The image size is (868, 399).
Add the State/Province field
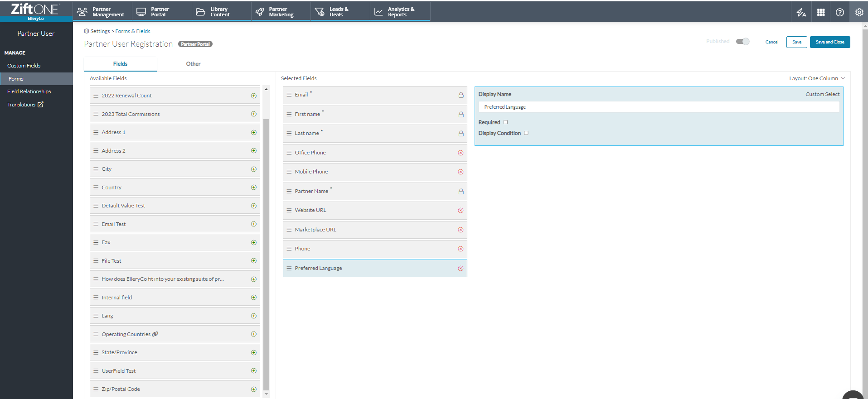[254, 352]
